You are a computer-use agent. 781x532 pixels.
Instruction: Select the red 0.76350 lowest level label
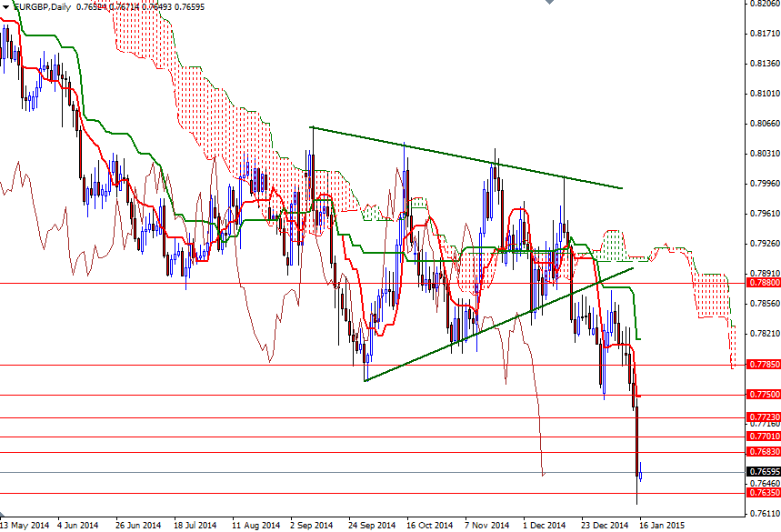(x=762, y=490)
